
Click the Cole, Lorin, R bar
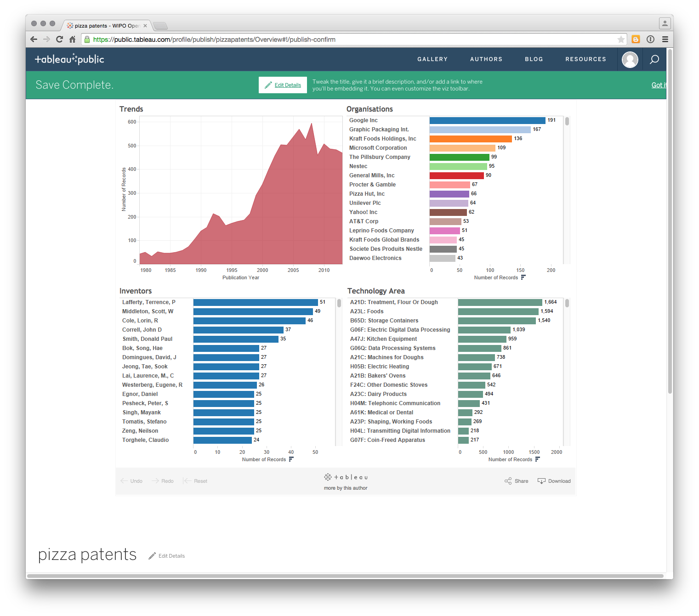tap(250, 321)
